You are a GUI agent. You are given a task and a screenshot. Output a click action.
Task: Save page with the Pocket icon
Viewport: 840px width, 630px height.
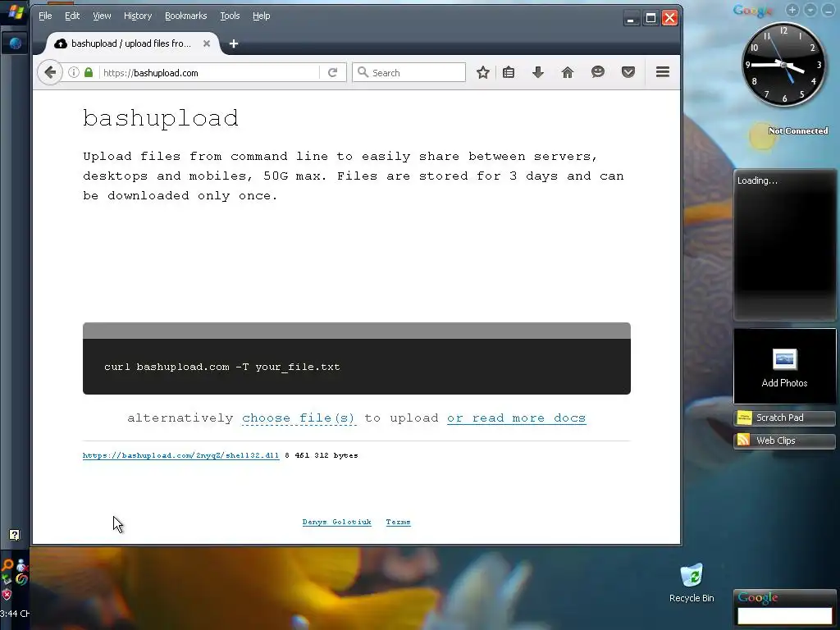[628, 72]
